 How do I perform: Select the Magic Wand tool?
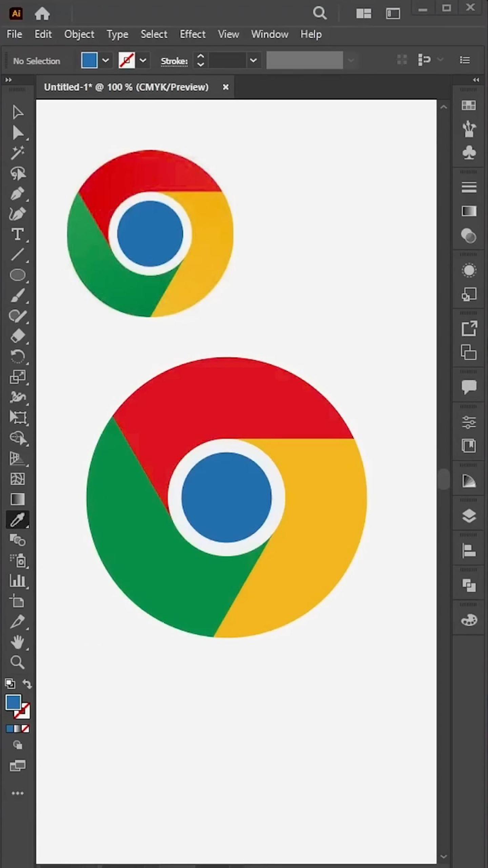tap(18, 153)
